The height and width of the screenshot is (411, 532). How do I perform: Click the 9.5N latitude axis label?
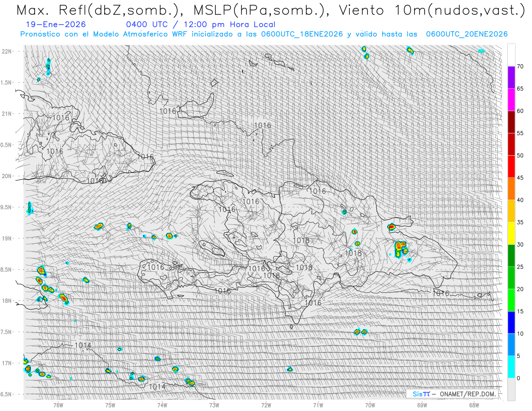tap(7, 207)
